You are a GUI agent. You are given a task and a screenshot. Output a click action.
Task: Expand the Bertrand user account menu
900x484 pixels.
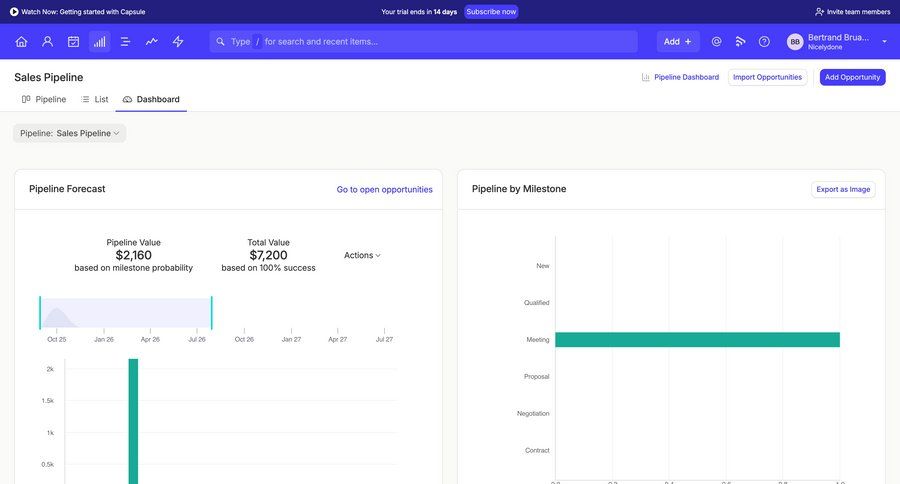click(884, 42)
